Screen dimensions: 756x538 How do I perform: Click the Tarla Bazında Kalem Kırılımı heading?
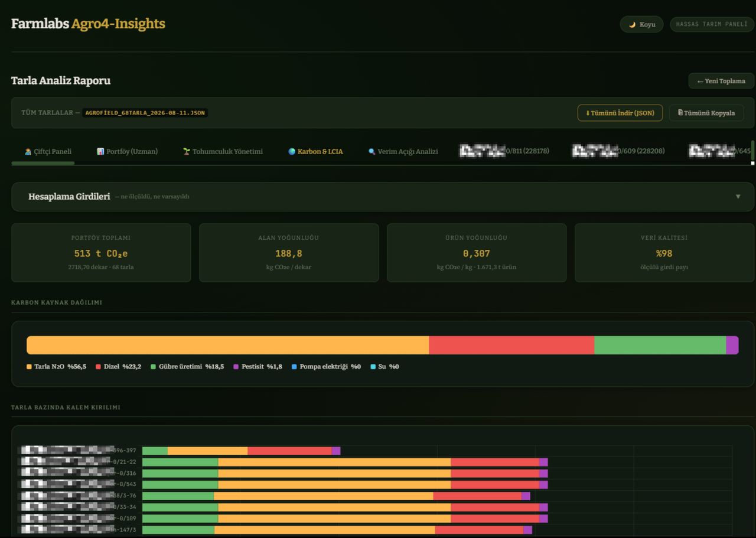click(x=66, y=407)
